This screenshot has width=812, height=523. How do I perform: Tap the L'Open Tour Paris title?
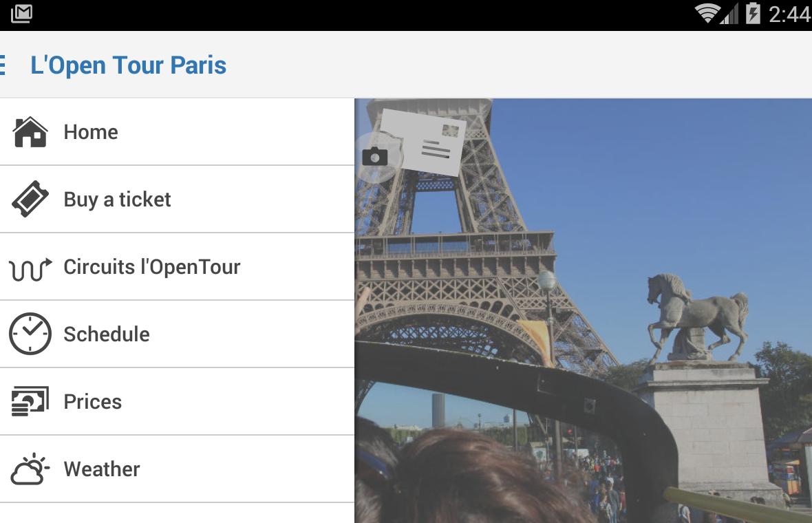pyautogui.click(x=129, y=65)
